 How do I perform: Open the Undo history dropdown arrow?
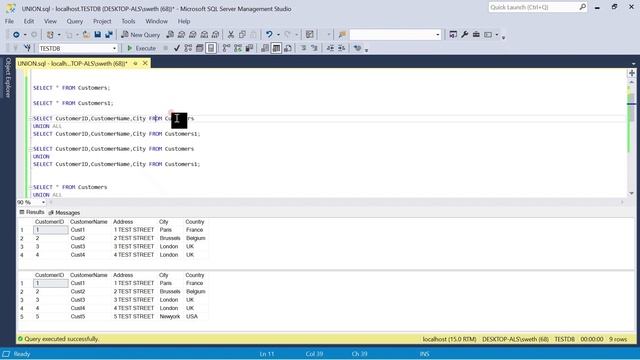[x=278, y=35]
